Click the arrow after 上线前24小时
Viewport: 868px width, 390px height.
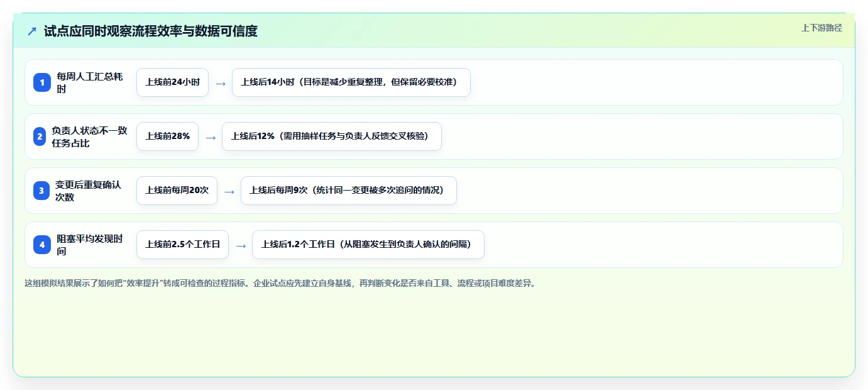coord(221,83)
